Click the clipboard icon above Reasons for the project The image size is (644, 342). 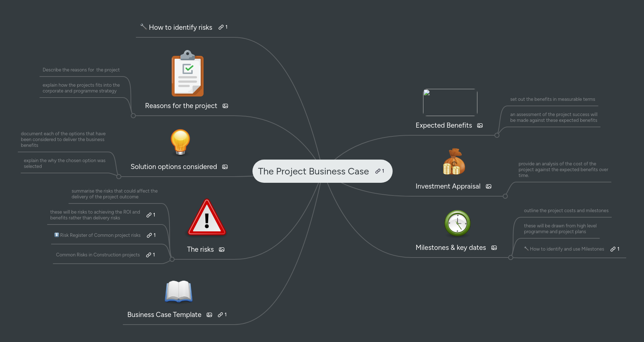[x=187, y=74]
